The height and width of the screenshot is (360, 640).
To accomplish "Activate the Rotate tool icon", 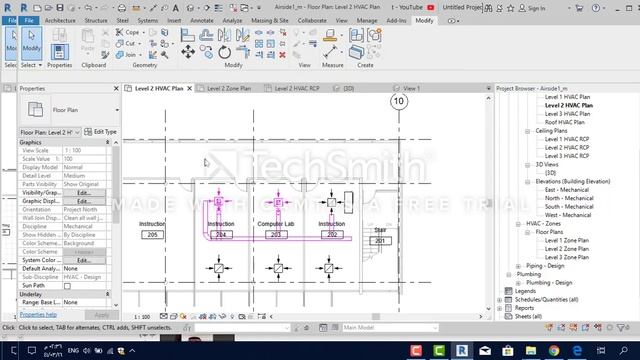I will pyautogui.click(x=224, y=52).
